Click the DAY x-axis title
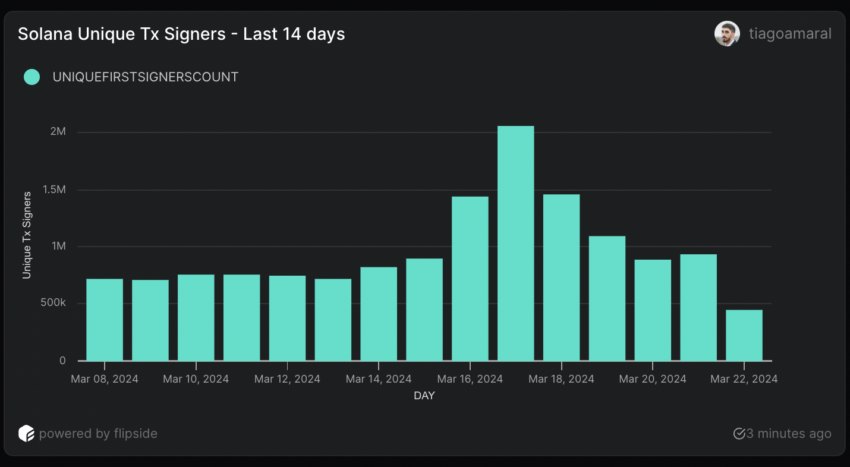Image resolution: width=850 pixels, height=467 pixels. (x=424, y=396)
